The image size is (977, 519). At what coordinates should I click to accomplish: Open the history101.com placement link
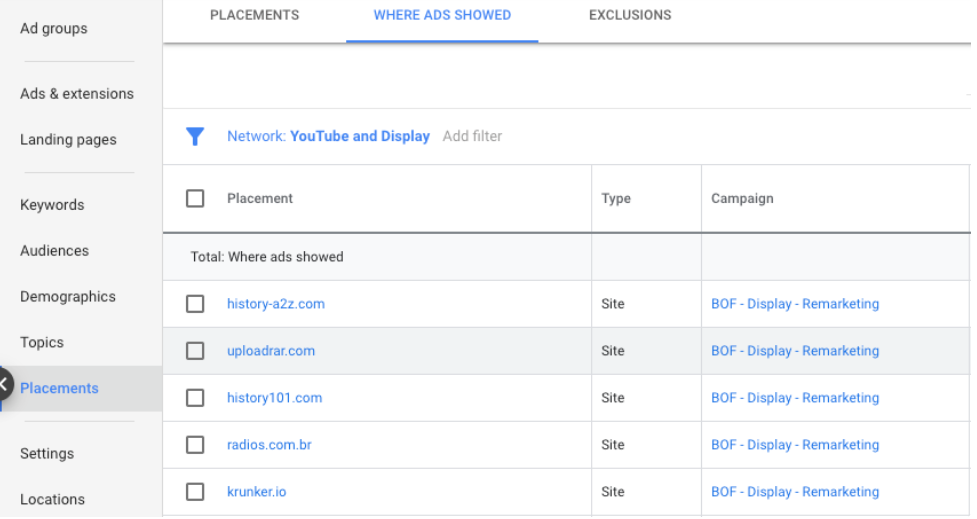pyautogui.click(x=274, y=398)
